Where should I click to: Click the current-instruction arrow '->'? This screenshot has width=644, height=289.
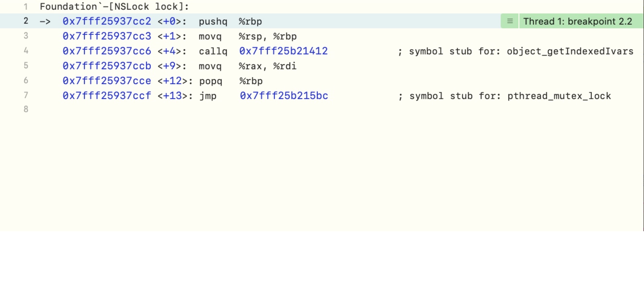(45, 21)
